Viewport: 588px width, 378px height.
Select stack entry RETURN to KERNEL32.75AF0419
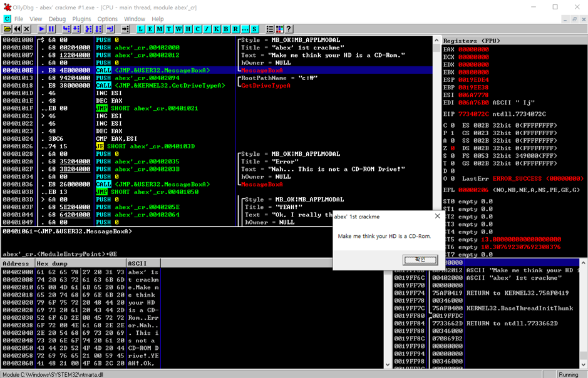(x=517, y=293)
